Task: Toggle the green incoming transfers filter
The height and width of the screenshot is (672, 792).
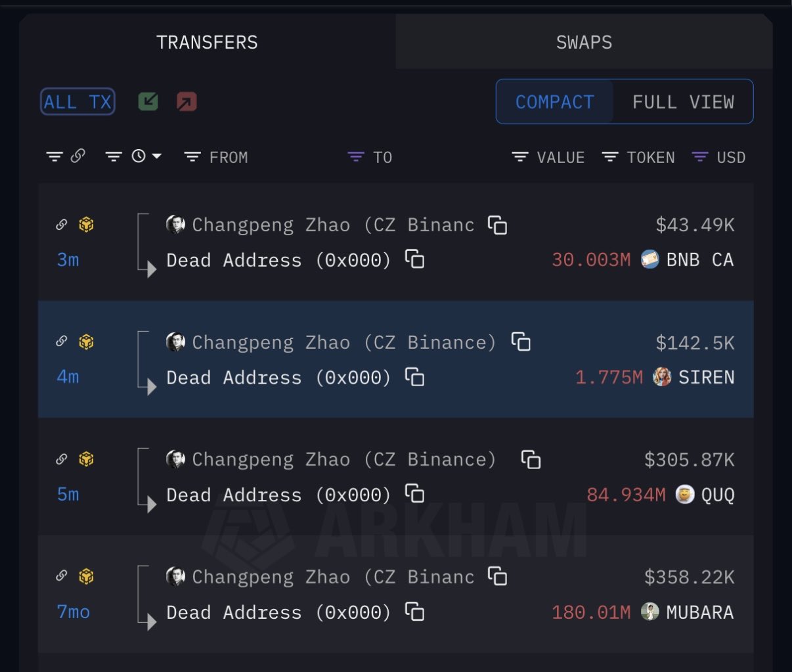Action: coord(148,102)
